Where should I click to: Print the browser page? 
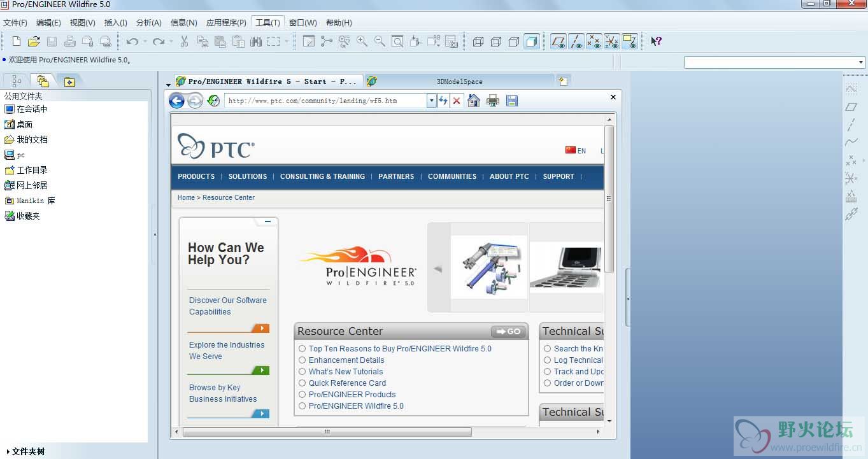coord(493,101)
